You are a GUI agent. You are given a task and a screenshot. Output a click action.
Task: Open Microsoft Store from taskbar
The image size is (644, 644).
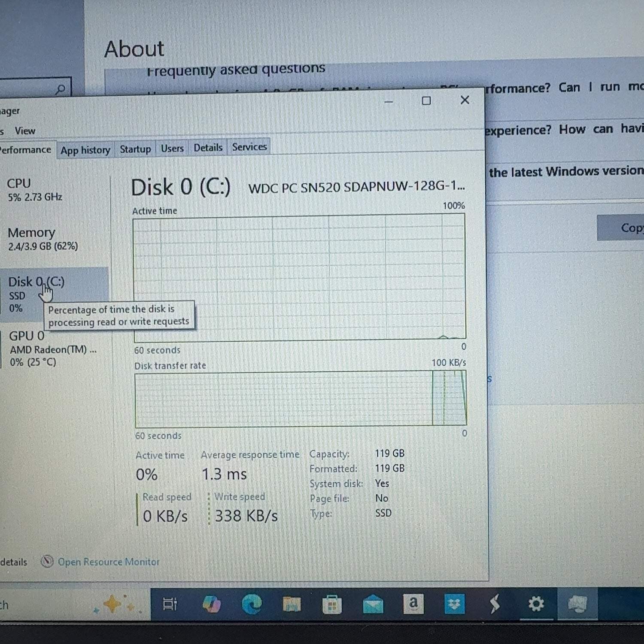pyautogui.click(x=332, y=605)
